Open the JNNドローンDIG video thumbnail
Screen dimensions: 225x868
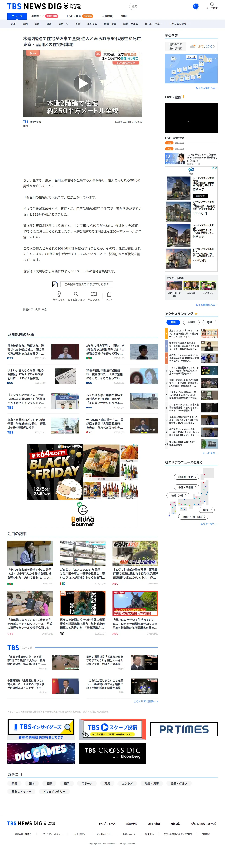(174, 286)
